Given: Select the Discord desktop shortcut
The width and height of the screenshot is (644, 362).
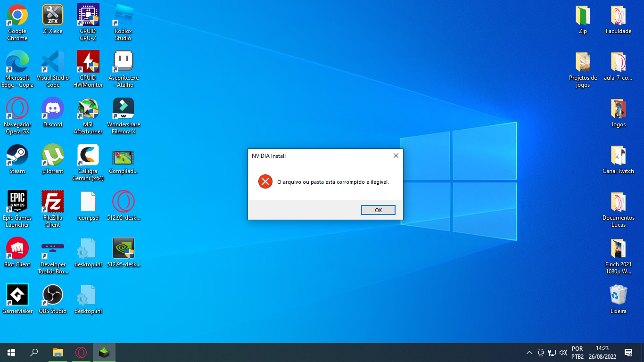Looking at the screenshot, I should 53,113.
